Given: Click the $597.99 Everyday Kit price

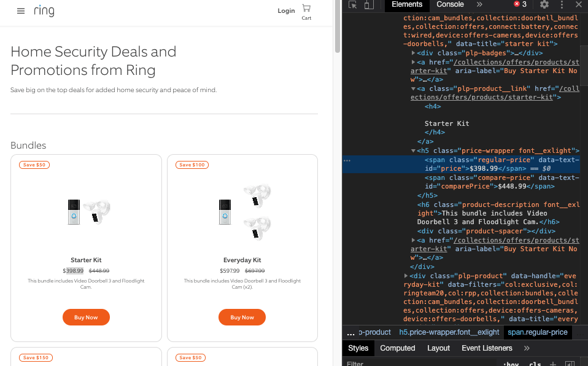Looking at the screenshot, I should click(x=230, y=271).
